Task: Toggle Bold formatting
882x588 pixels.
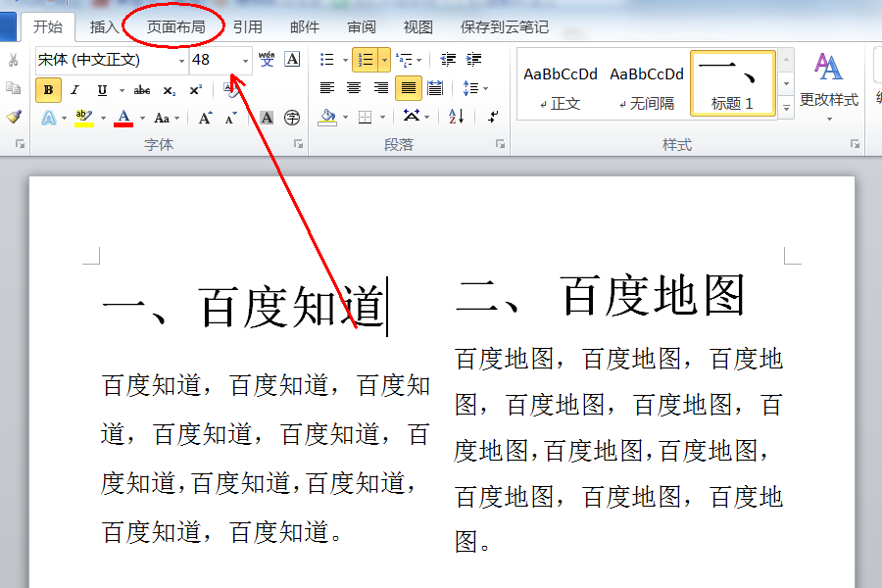Action: pos(48,90)
